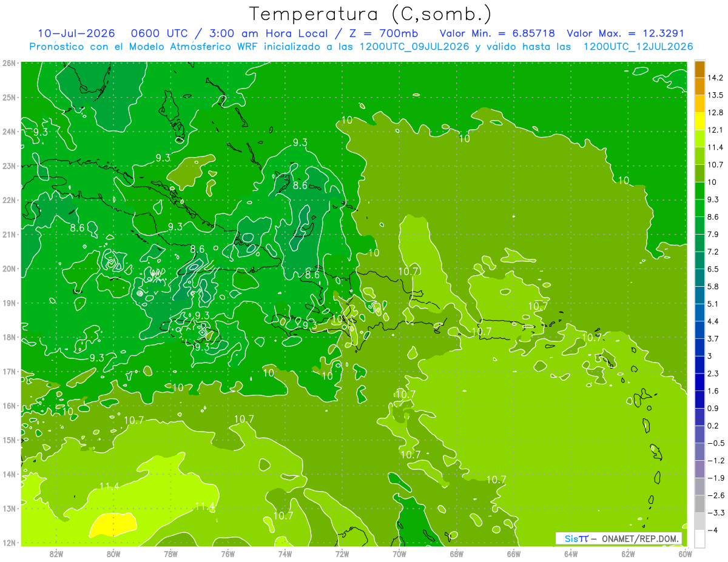Click the colorbar label "-2.6"
728x562 pixels.
(716, 495)
